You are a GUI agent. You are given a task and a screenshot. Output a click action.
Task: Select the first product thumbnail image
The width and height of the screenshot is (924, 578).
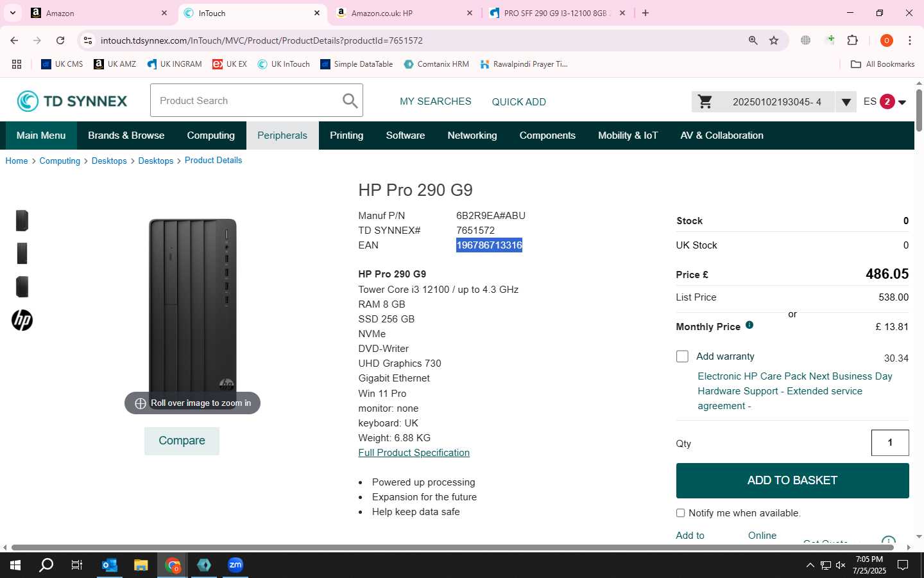tap(22, 220)
